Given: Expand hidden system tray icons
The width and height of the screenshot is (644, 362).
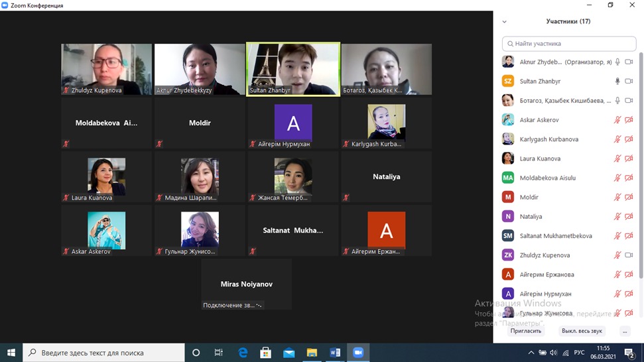Looking at the screenshot, I should point(531,353).
